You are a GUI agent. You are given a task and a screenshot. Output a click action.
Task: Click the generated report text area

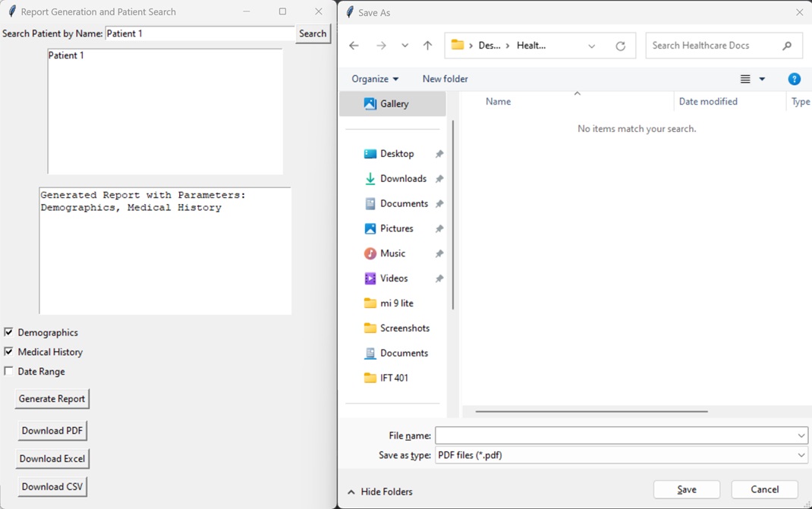(165, 250)
